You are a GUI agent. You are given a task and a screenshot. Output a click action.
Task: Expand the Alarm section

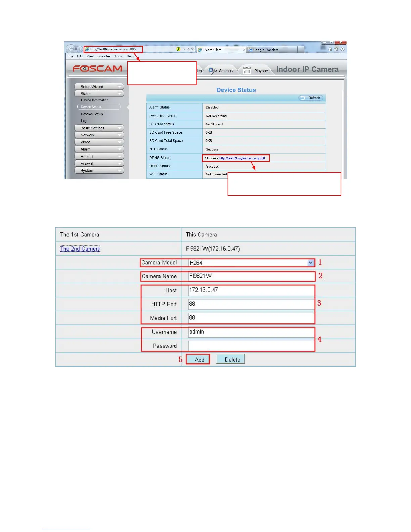pos(99,149)
